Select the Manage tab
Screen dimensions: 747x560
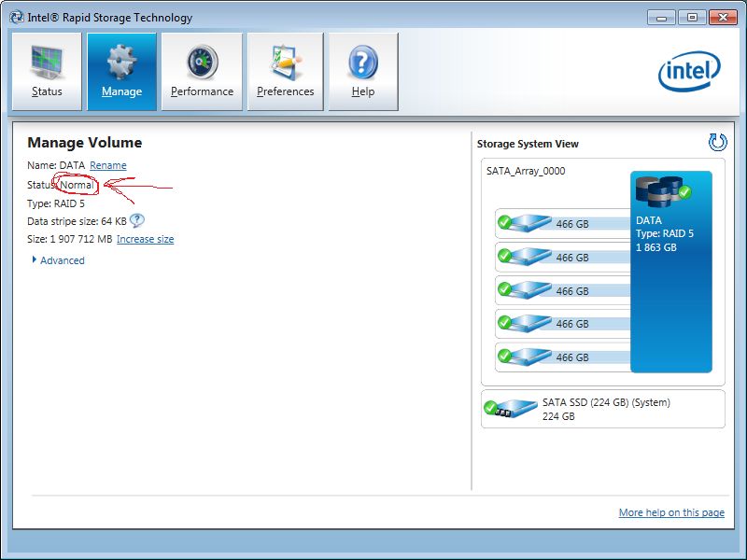[121, 72]
